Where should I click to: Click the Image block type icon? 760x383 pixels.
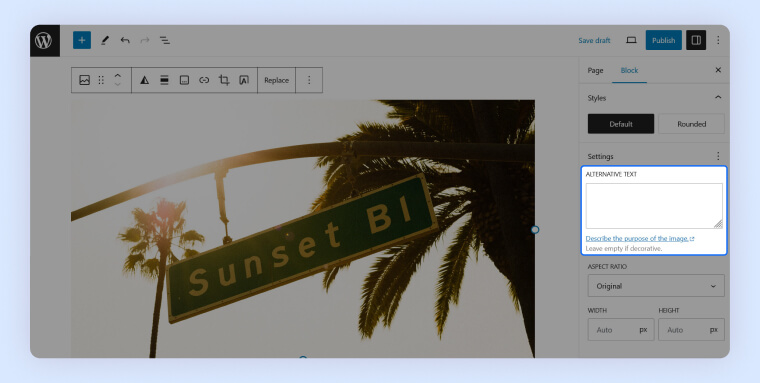coord(84,80)
